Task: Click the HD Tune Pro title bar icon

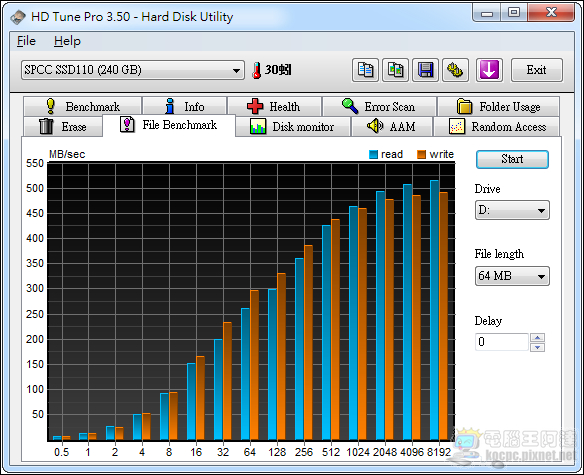Action: click(18, 17)
